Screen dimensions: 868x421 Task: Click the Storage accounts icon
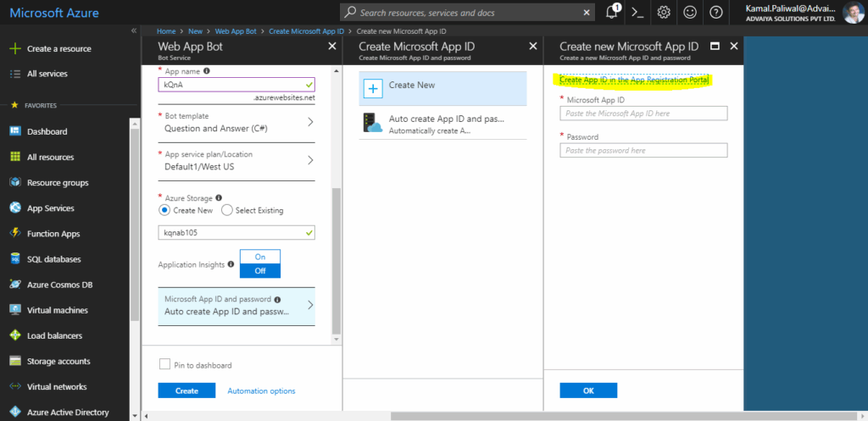coord(15,361)
